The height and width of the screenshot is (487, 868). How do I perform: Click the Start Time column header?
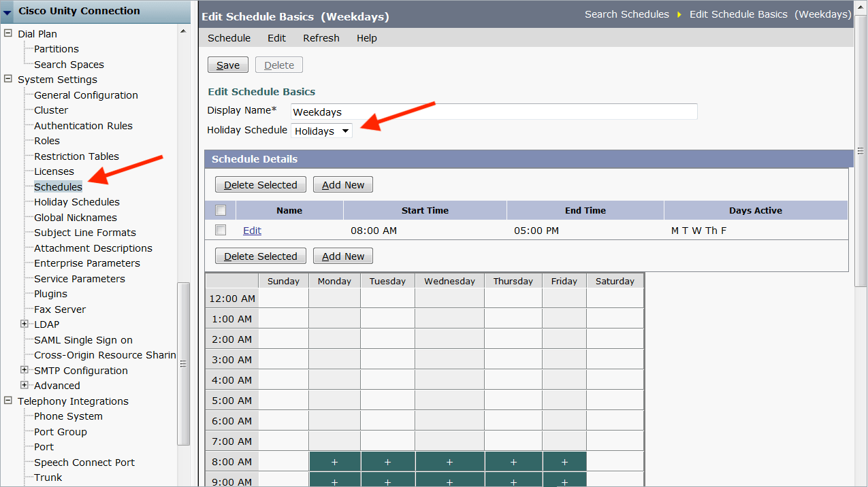tap(425, 211)
